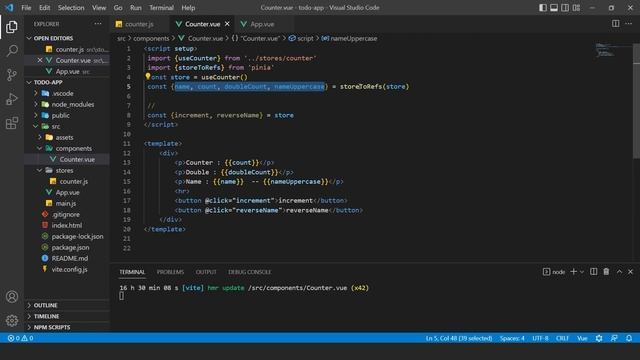Click the errors and warnings status indicator
Screen dimensions: 640x360
click(20, 338)
